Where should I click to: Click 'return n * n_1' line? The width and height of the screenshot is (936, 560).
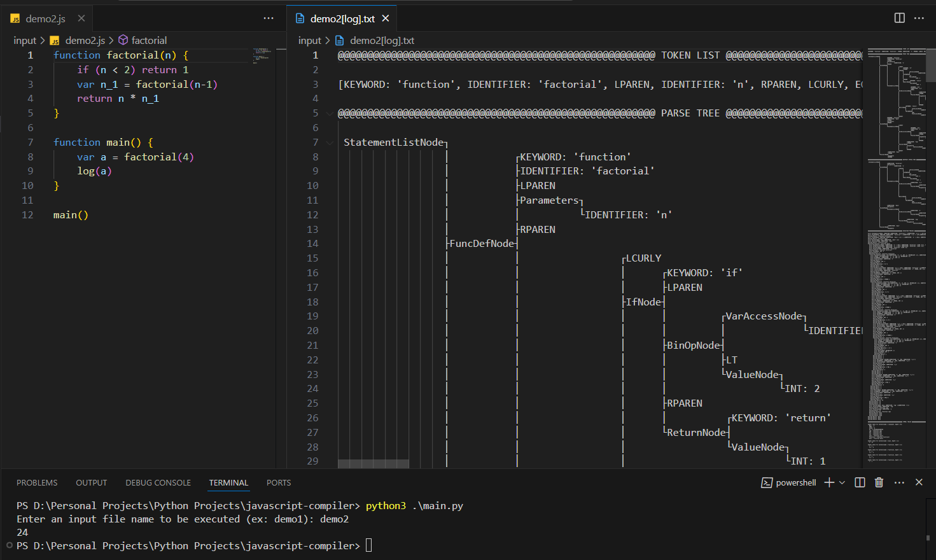118,99
